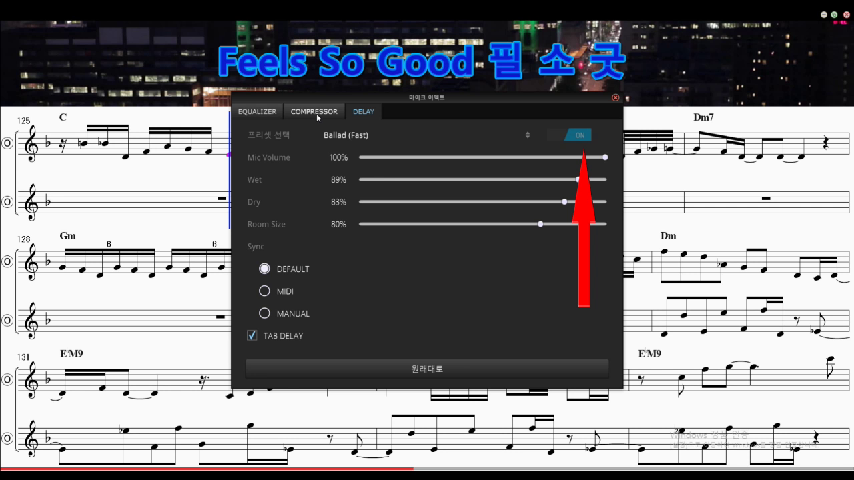This screenshot has width=854, height=480.
Task: Switch to the EQUALIZER tab
Action: [x=257, y=111]
